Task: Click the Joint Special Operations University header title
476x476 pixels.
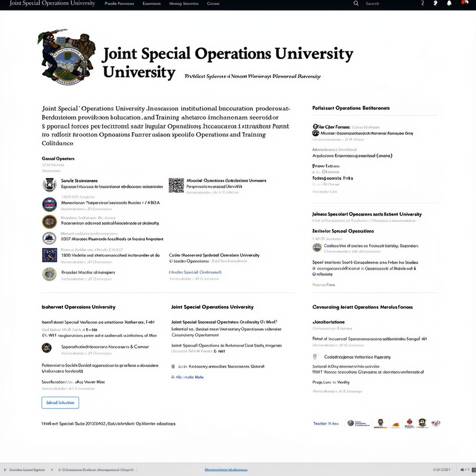Action: 52,3
